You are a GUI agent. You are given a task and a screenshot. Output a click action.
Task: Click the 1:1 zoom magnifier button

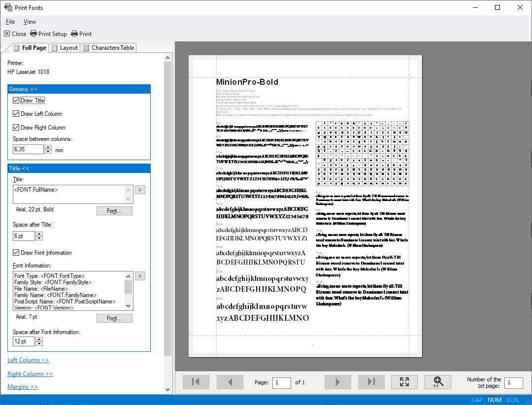click(438, 382)
